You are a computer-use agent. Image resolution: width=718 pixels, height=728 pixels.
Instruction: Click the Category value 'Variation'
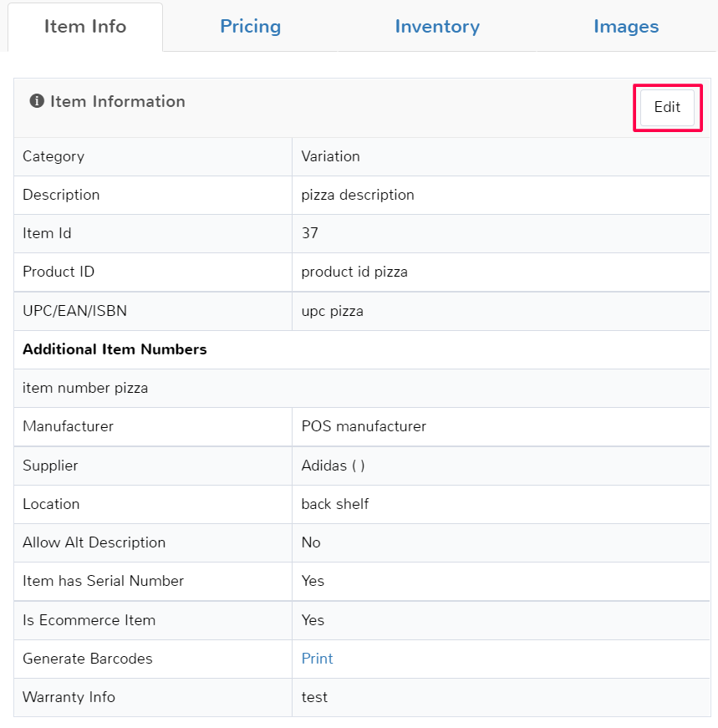tap(330, 156)
